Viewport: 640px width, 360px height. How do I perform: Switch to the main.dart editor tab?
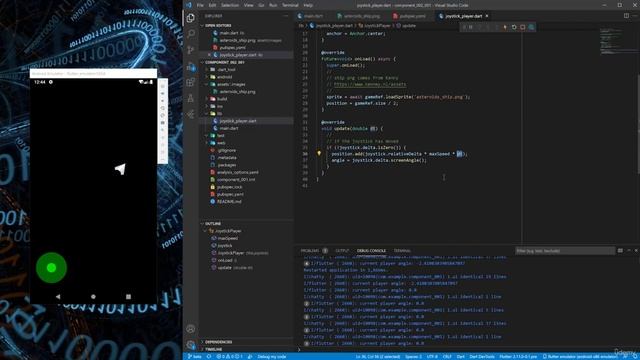point(313,16)
